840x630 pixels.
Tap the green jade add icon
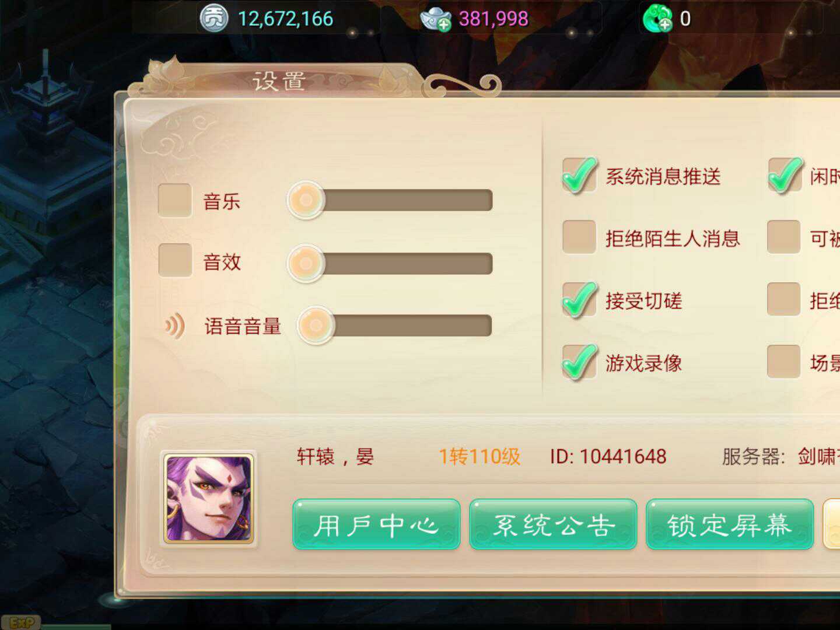657,18
